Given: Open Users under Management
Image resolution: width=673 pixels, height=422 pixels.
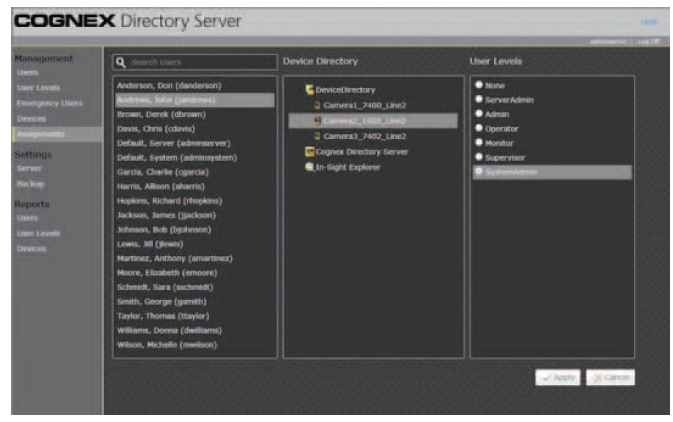Looking at the screenshot, I should (x=27, y=73).
